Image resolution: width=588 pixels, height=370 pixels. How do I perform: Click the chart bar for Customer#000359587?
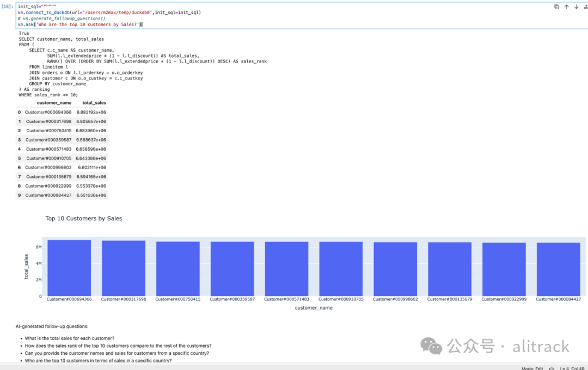pos(232,269)
